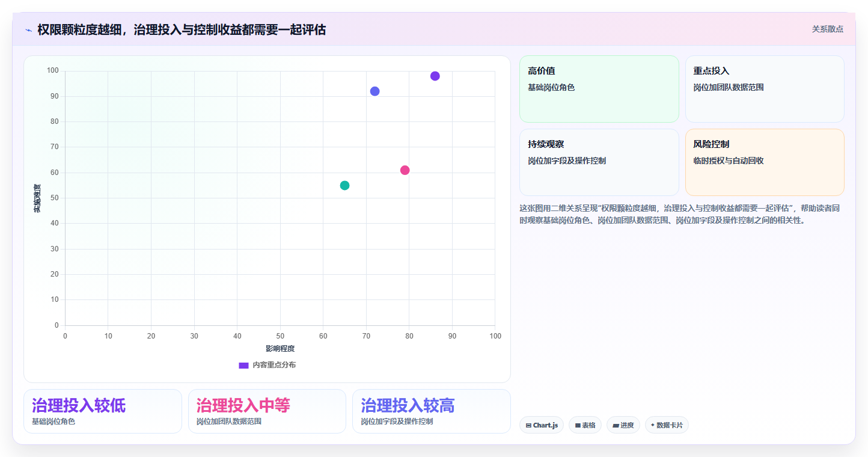Click the 治理投入较低 stat card
Image resolution: width=868 pixels, height=457 pixels.
[103, 411]
